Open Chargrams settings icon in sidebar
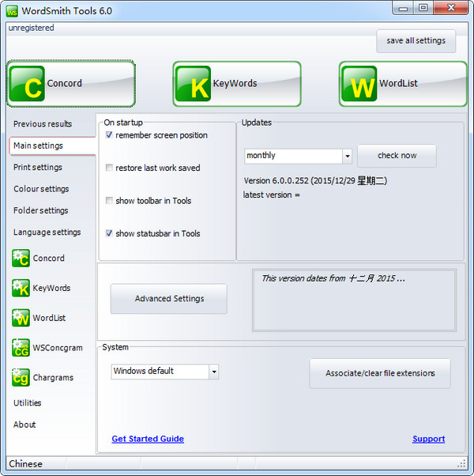Image resolution: width=474 pixels, height=476 pixels. [x=21, y=377]
